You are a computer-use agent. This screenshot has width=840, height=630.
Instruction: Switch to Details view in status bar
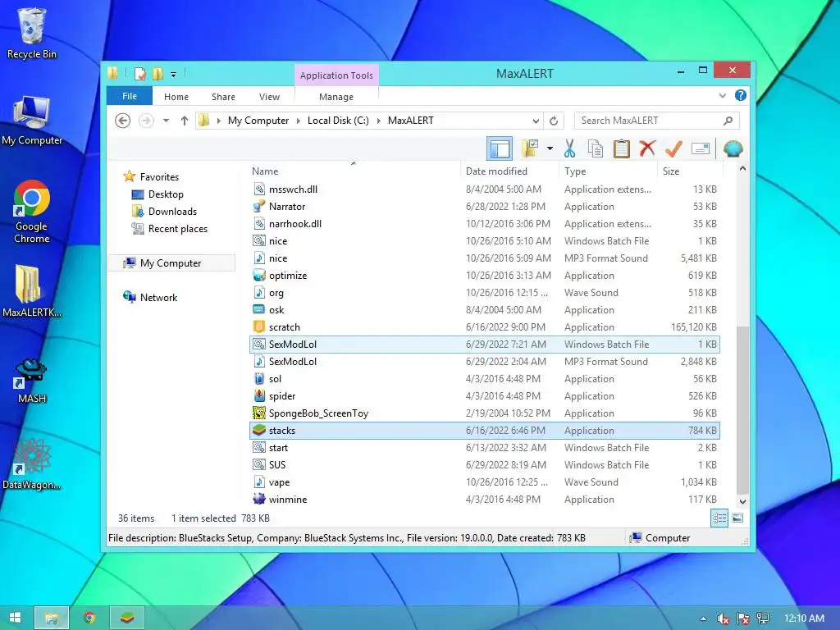719,518
